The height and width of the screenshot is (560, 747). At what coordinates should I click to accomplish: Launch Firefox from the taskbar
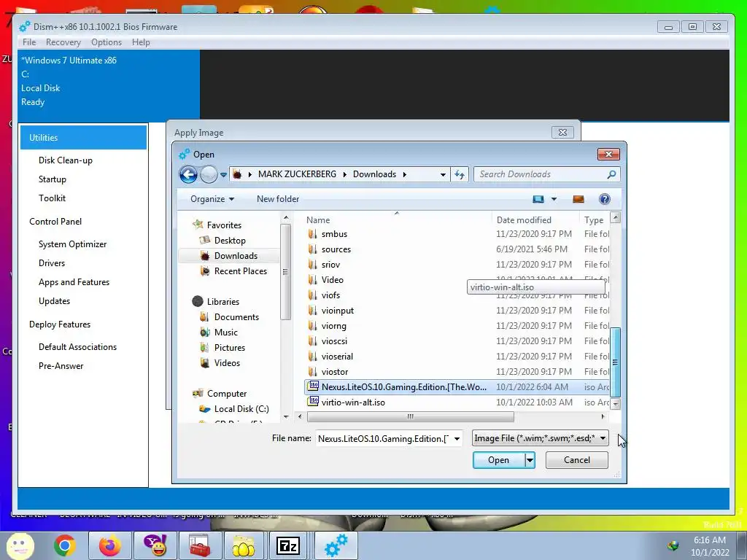point(110,545)
